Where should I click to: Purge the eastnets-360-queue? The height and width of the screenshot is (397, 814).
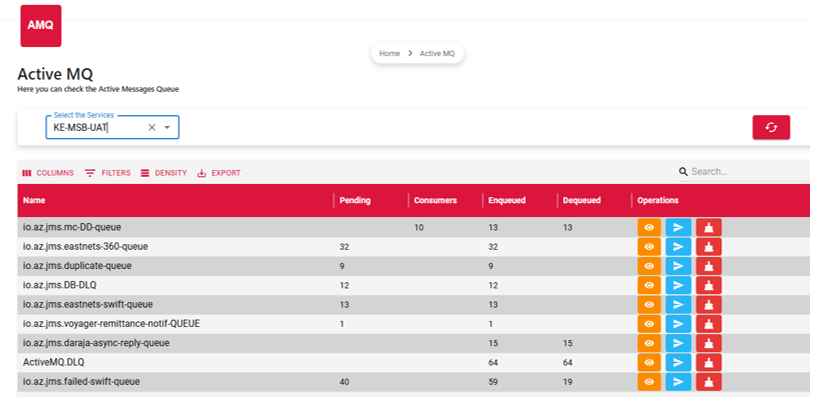[709, 247]
